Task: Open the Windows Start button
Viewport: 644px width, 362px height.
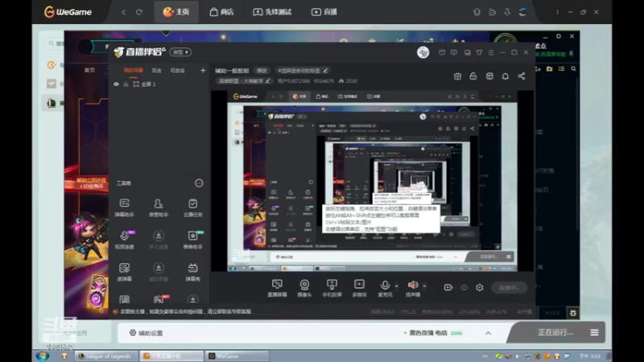Action: pyautogui.click(x=43, y=356)
